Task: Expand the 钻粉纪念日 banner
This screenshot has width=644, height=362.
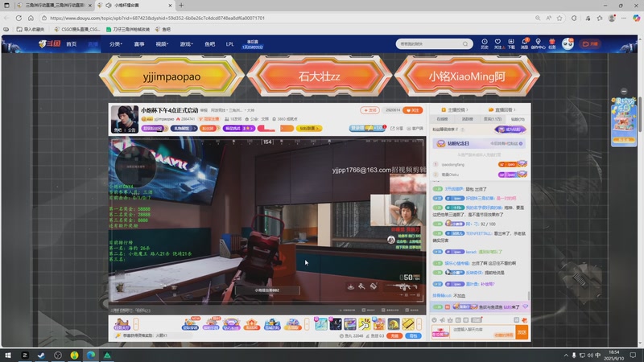Action: click(479, 144)
